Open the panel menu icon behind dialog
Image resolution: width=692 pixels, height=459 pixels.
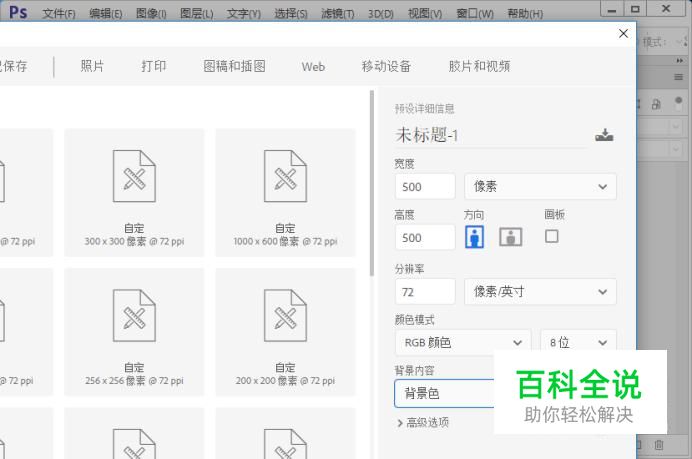(x=678, y=78)
